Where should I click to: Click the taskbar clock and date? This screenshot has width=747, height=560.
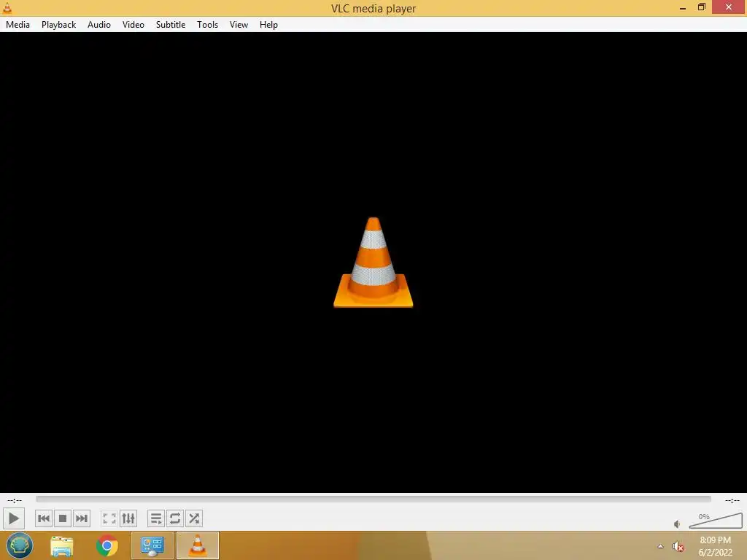pyautogui.click(x=715, y=546)
